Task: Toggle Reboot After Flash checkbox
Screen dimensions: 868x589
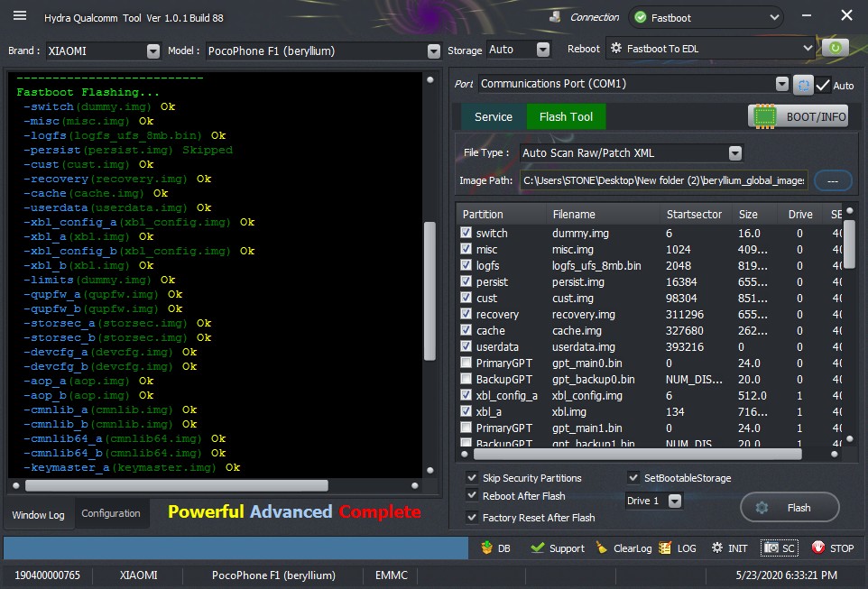Action: click(472, 495)
